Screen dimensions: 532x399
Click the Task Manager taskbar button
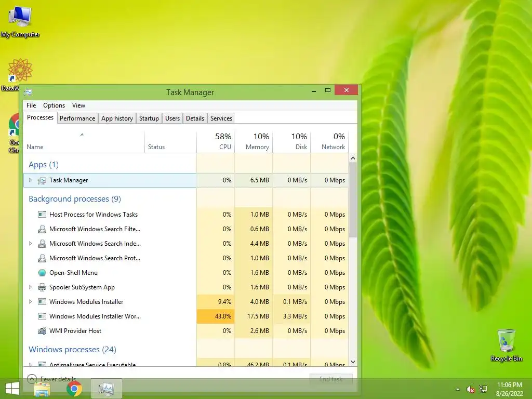point(106,389)
